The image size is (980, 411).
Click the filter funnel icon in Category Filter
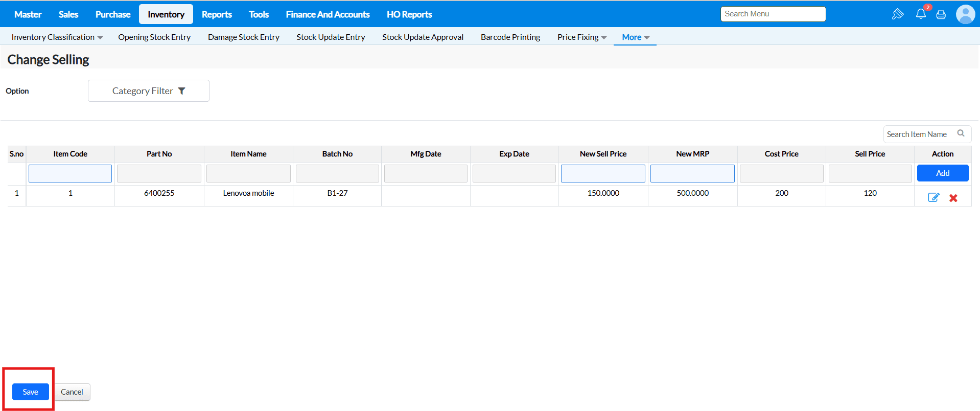point(181,91)
